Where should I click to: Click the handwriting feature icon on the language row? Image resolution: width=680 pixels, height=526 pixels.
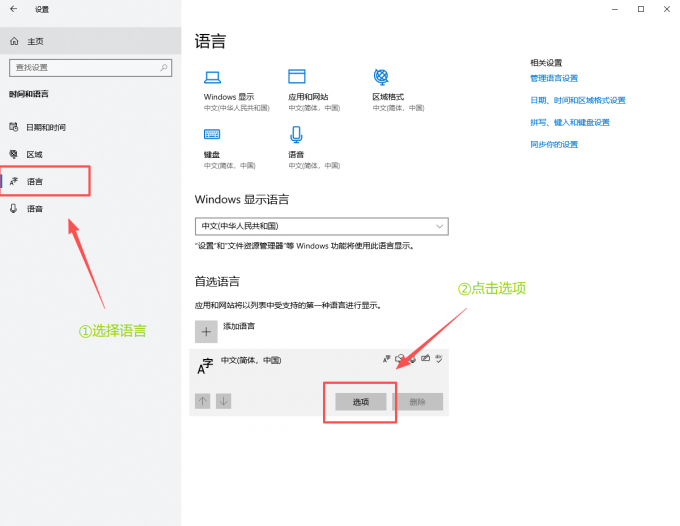click(425, 359)
